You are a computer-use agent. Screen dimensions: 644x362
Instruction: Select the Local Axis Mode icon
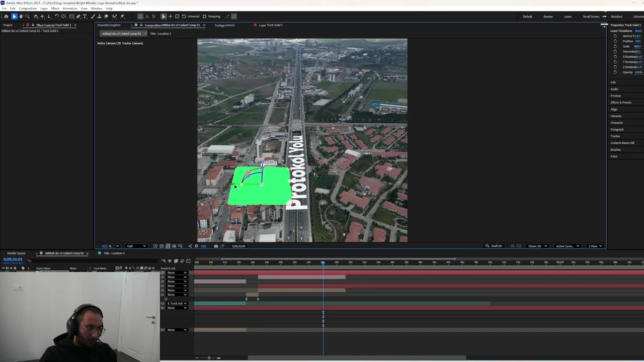click(x=140, y=16)
